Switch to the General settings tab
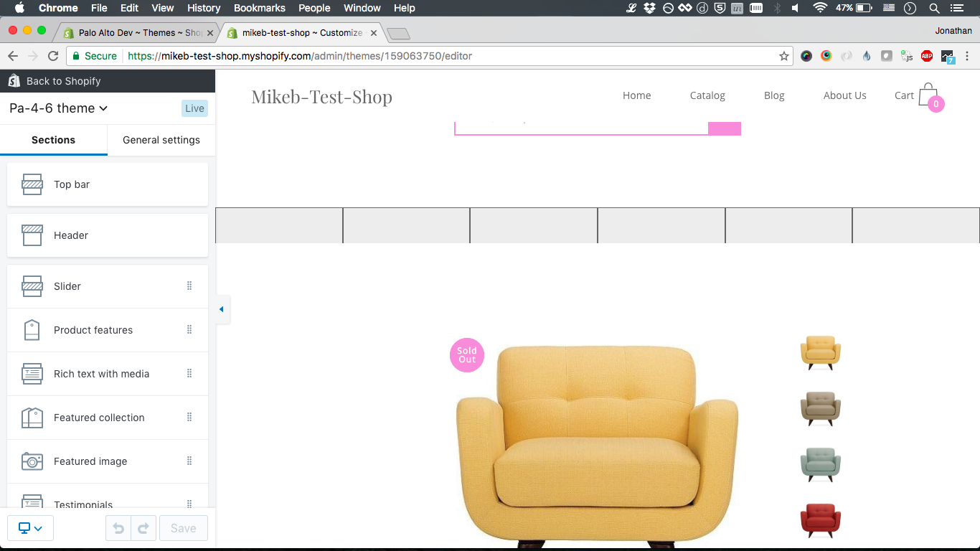Screen dimensions: 980x551 pos(161,140)
